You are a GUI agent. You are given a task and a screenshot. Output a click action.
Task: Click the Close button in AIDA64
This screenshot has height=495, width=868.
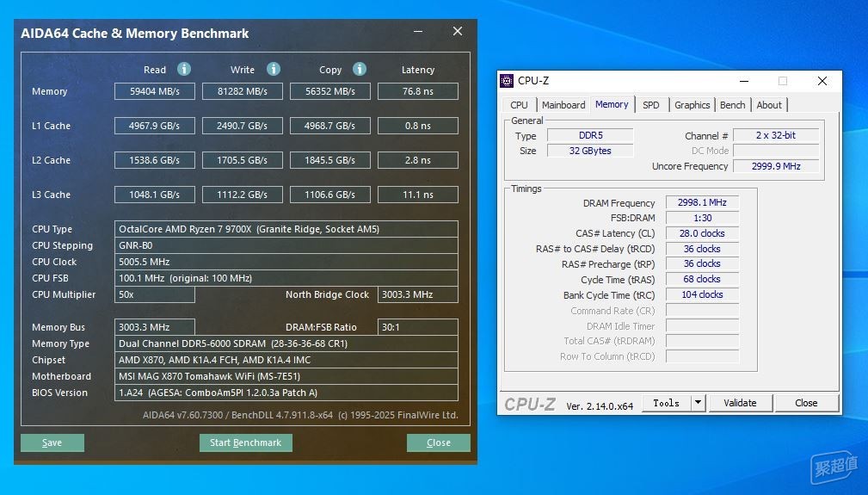point(439,442)
